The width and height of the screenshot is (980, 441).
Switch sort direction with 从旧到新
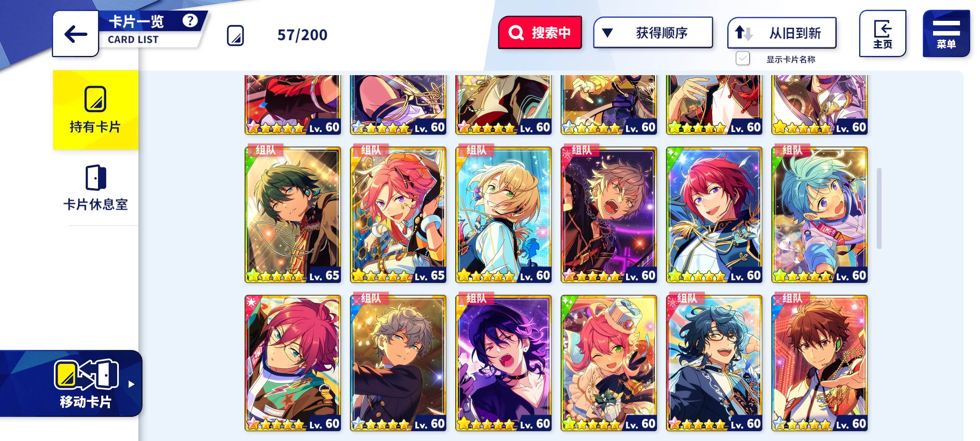click(782, 33)
